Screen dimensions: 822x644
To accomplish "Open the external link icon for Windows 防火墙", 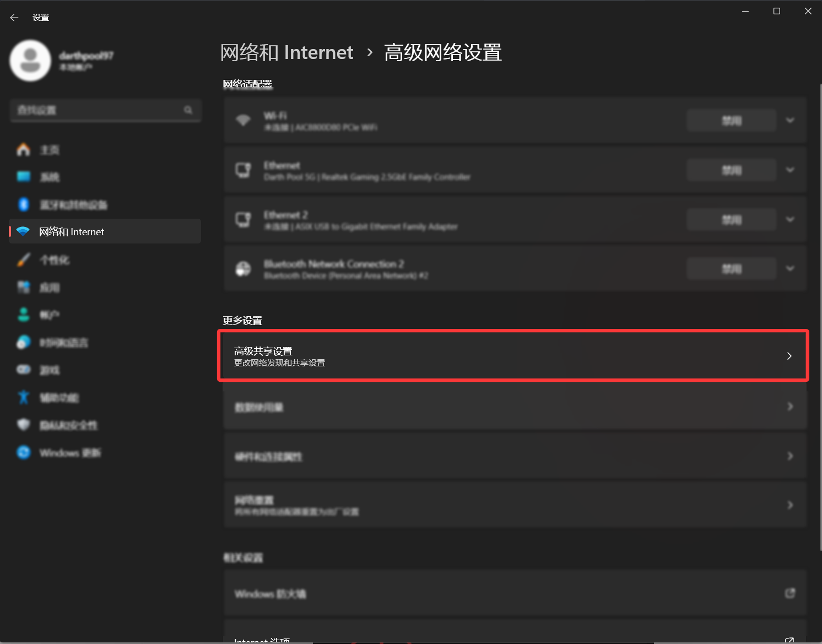I will click(789, 593).
